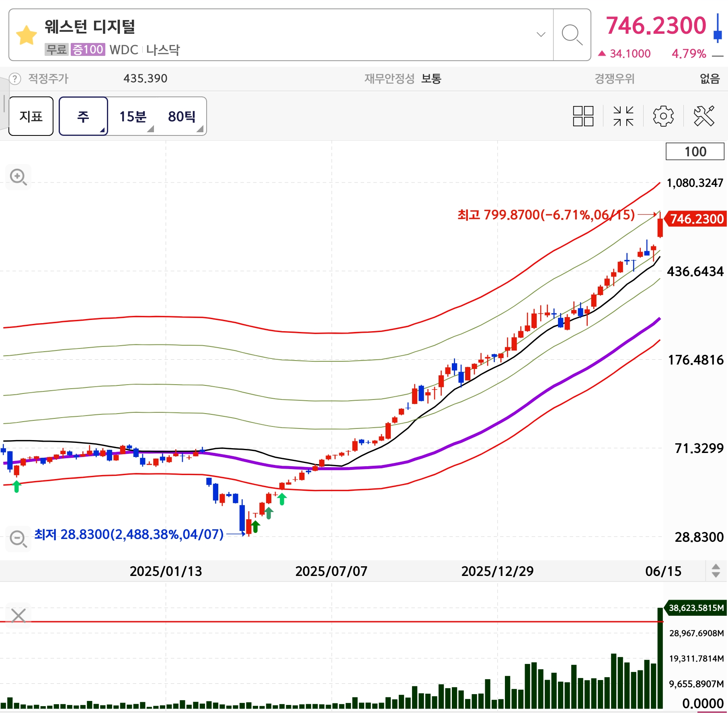Click the 나스닥 exchange label
The image size is (728, 713).
click(x=163, y=50)
